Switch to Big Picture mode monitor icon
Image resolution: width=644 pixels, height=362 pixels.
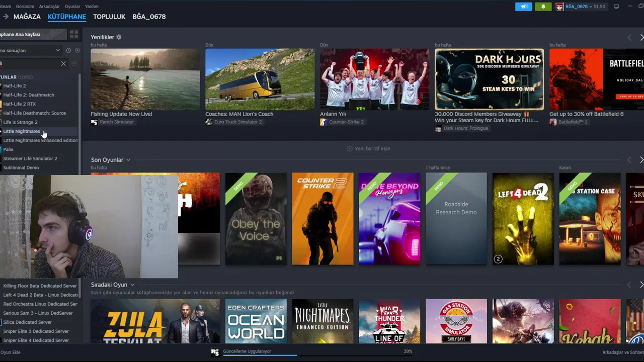pyautogui.click(x=616, y=7)
